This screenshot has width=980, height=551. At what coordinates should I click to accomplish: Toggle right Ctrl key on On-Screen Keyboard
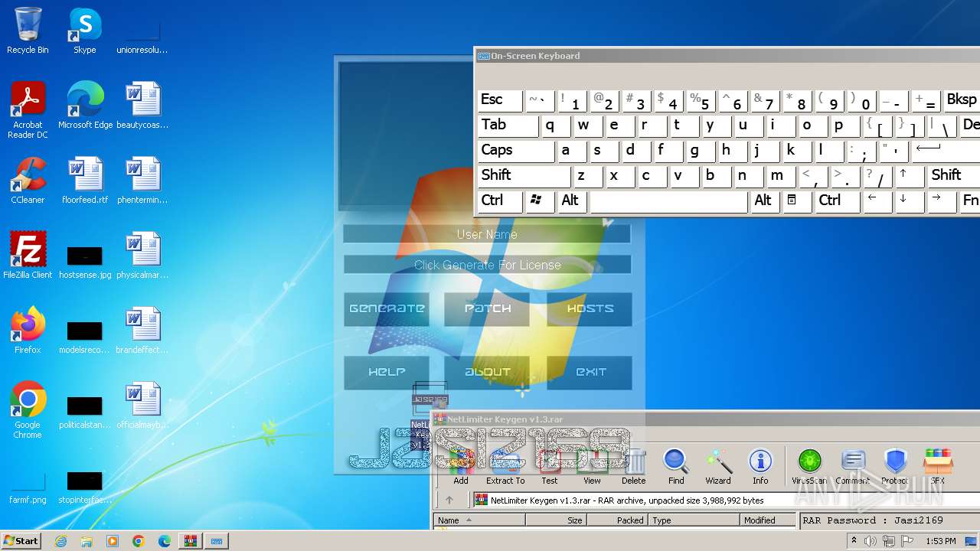[x=837, y=201]
